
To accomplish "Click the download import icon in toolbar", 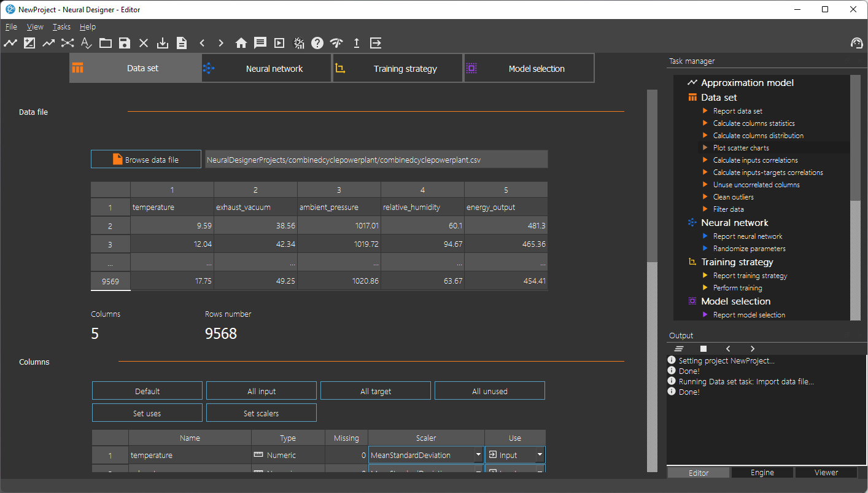I will point(163,43).
